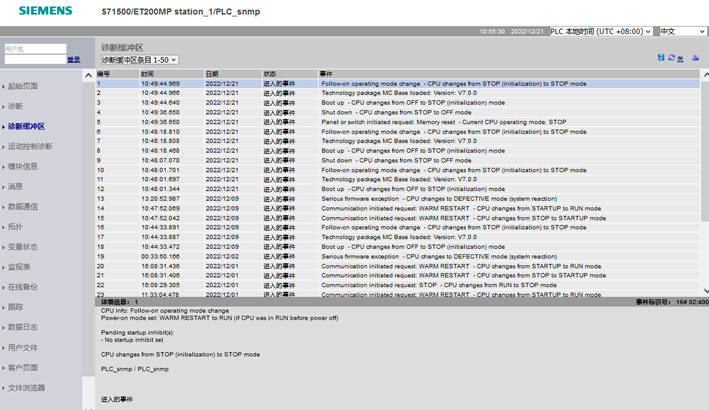This screenshot has width=709, height=410.
Task: Select 诊断缓冲区 in the sidebar
Action: tap(26, 126)
